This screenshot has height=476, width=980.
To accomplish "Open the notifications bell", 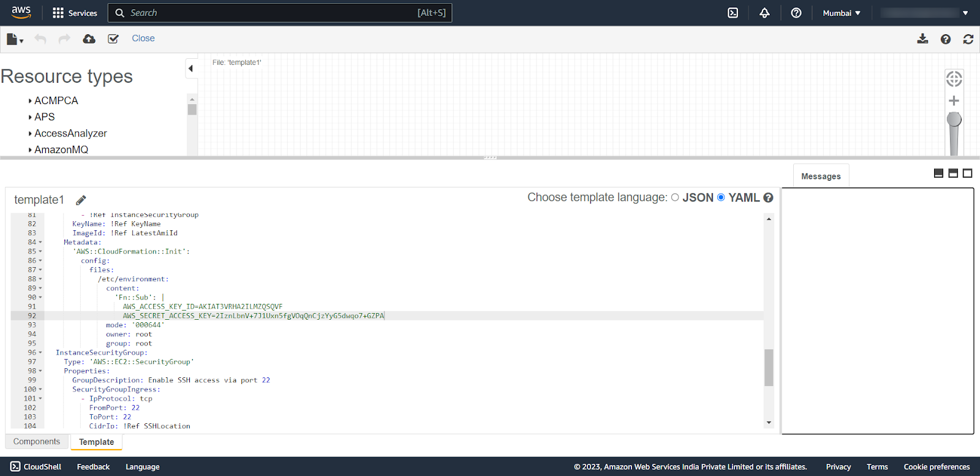I will pos(764,13).
